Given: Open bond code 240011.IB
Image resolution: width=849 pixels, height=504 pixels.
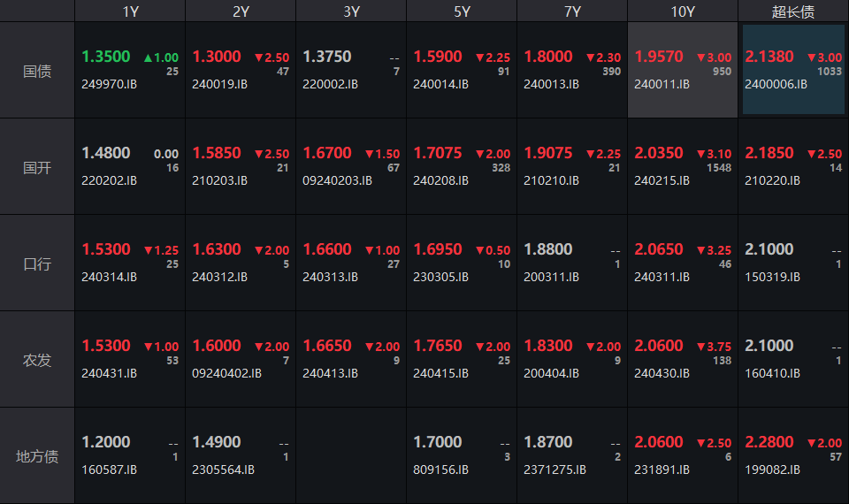Looking at the screenshot, I should point(662,84).
